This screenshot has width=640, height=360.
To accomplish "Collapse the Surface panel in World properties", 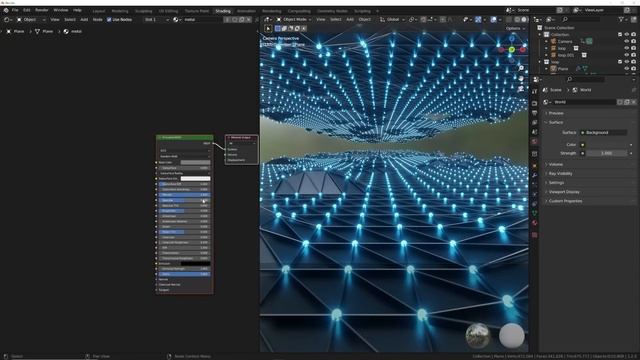I will 556,122.
